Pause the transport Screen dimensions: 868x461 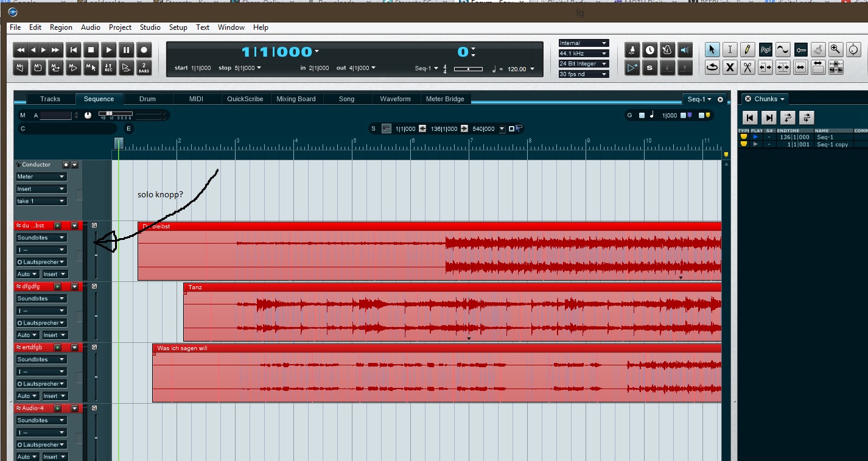point(126,50)
